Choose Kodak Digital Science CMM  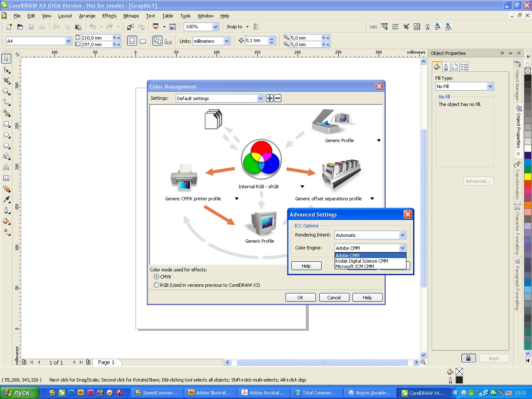370,261
